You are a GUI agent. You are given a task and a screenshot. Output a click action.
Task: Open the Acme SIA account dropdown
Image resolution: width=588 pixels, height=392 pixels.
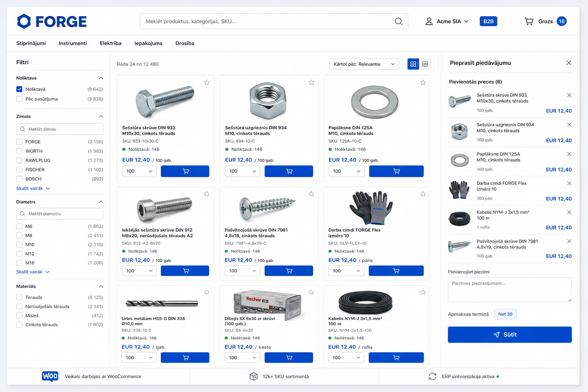pos(447,21)
